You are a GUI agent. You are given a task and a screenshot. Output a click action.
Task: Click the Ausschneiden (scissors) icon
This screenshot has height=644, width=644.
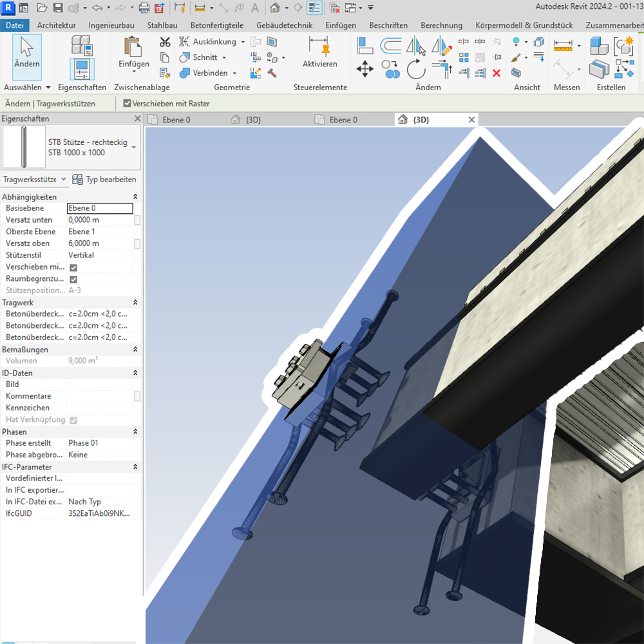pos(165,42)
